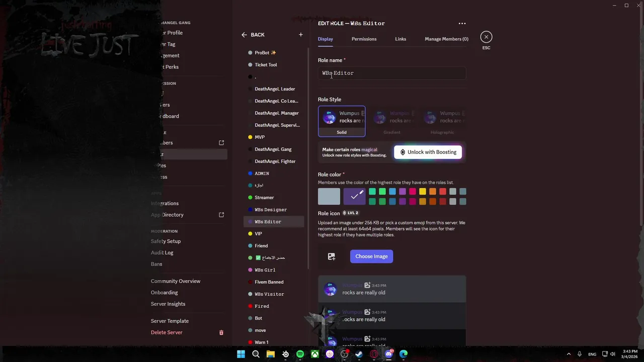Select the WBs Girl role
This screenshot has height=362, width=644.
point(274,270)
